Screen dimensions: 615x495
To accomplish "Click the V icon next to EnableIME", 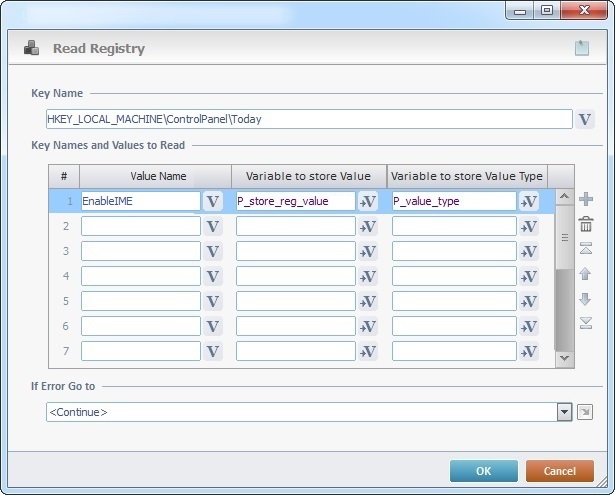I will (x=212, y=201).
